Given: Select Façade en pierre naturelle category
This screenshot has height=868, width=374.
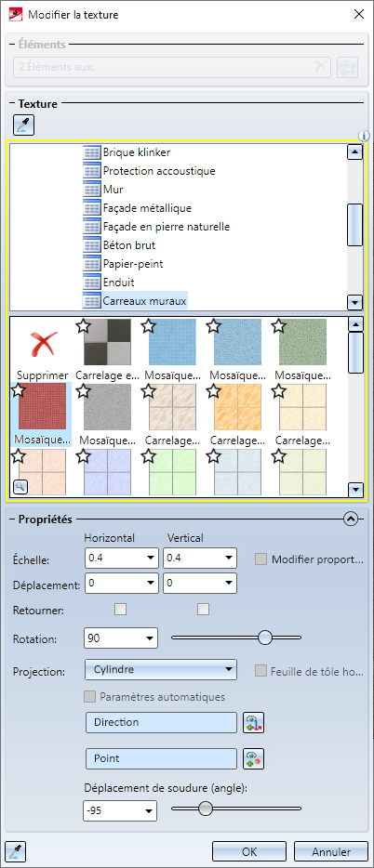Looking at the screenshot, I should pos(167,227).
